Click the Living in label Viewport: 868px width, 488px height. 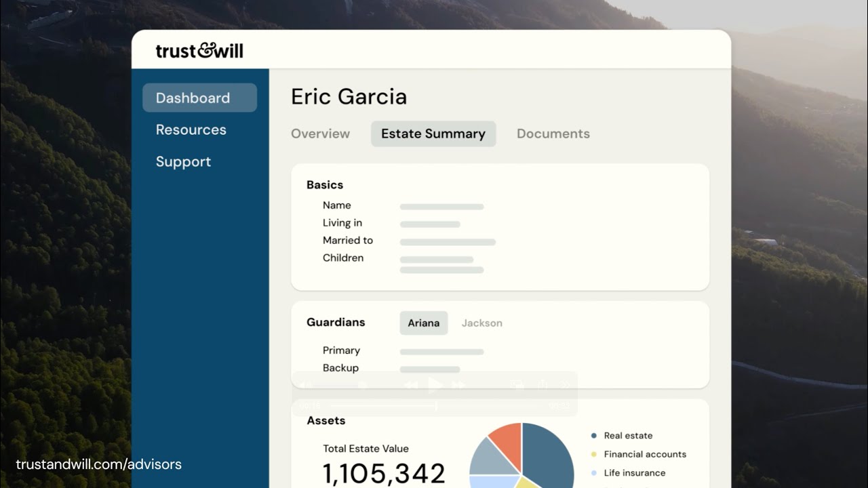(342, 223)
